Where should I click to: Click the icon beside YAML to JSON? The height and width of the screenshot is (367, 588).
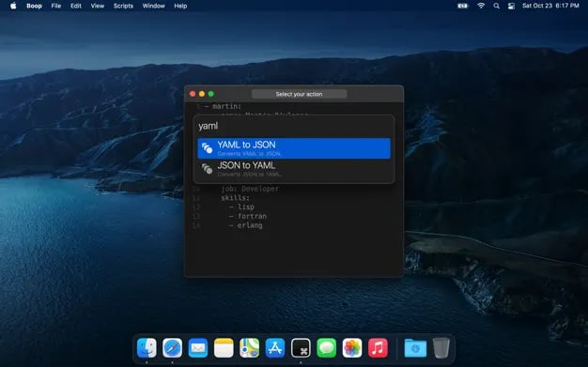click(207, 148)
